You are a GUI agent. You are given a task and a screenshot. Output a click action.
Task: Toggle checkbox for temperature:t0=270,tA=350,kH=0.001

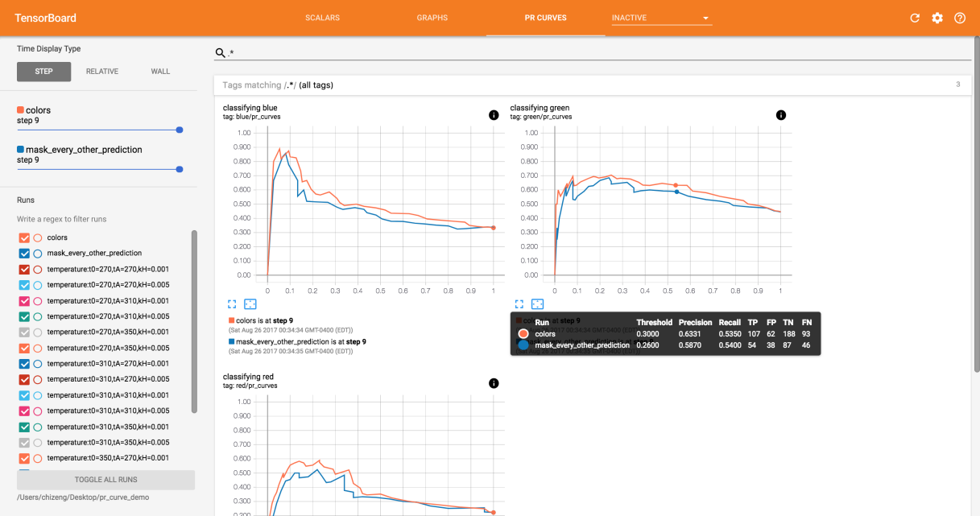[x=24, y=332]
